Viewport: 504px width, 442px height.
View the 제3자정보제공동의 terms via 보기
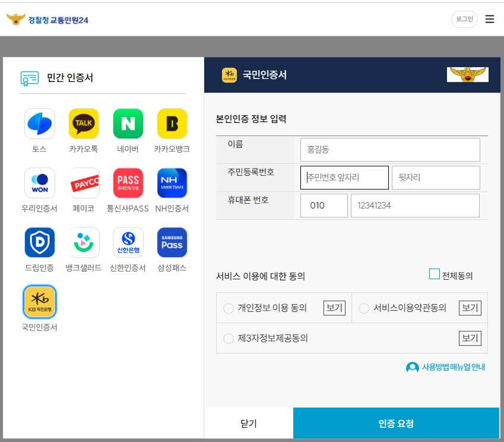pos(470,338)
